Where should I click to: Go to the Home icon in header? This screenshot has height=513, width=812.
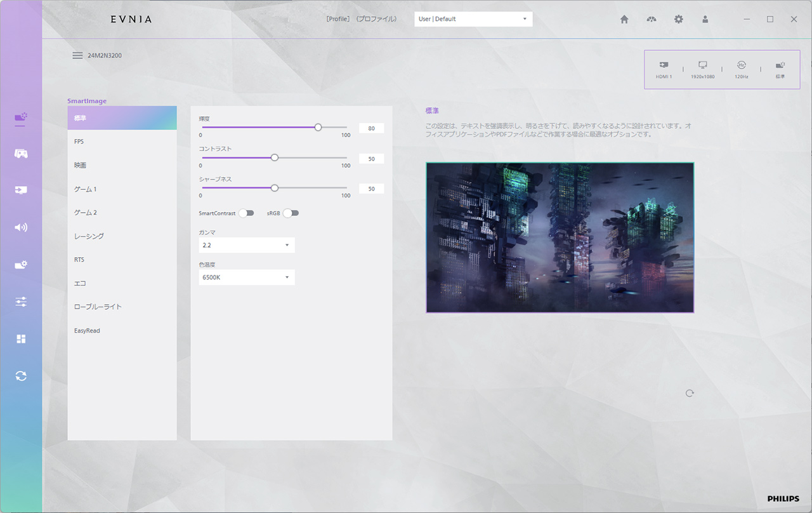[624, 19]
